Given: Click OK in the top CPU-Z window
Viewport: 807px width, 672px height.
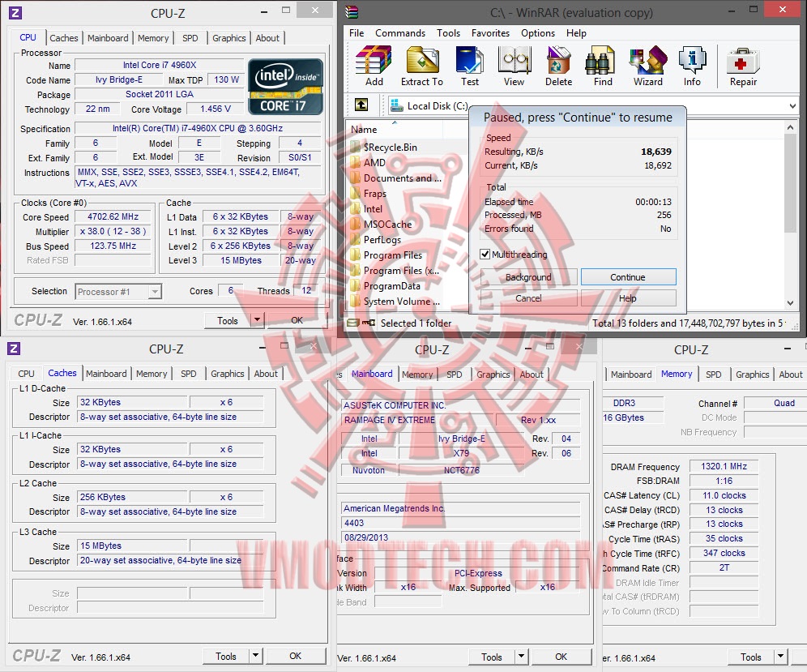Looking at the screenshot, I should (x=297, y=320).
